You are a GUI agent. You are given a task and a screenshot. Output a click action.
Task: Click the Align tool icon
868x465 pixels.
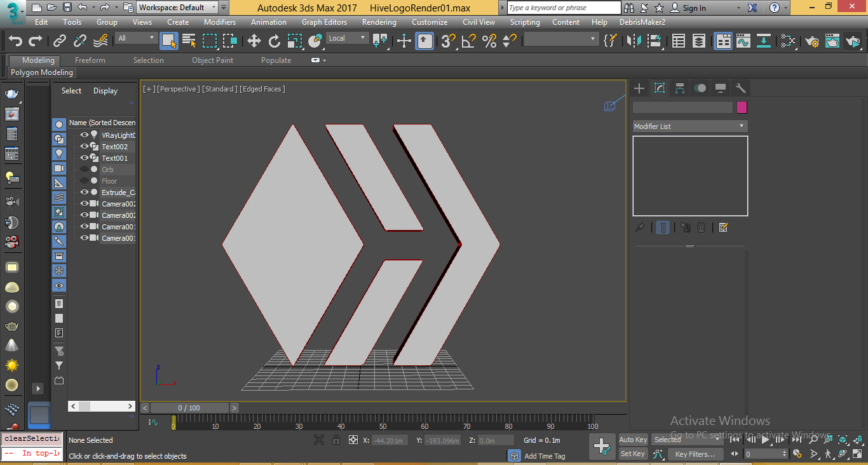654,41
